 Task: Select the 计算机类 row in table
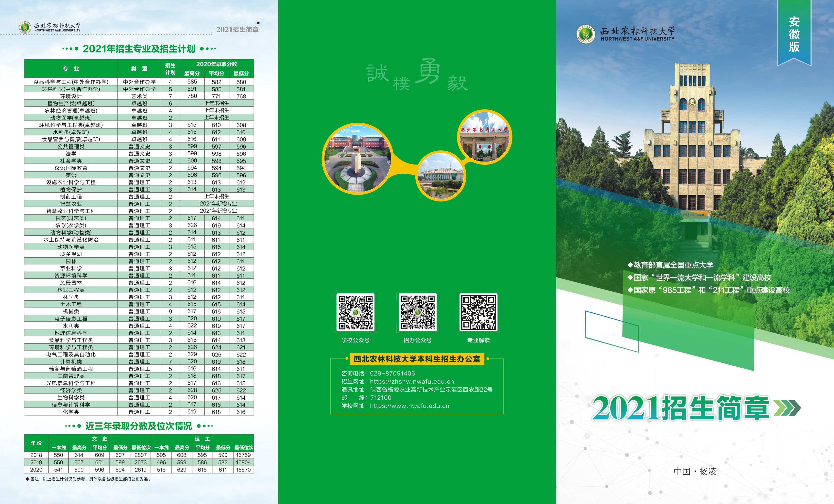(x=71, y=362)
